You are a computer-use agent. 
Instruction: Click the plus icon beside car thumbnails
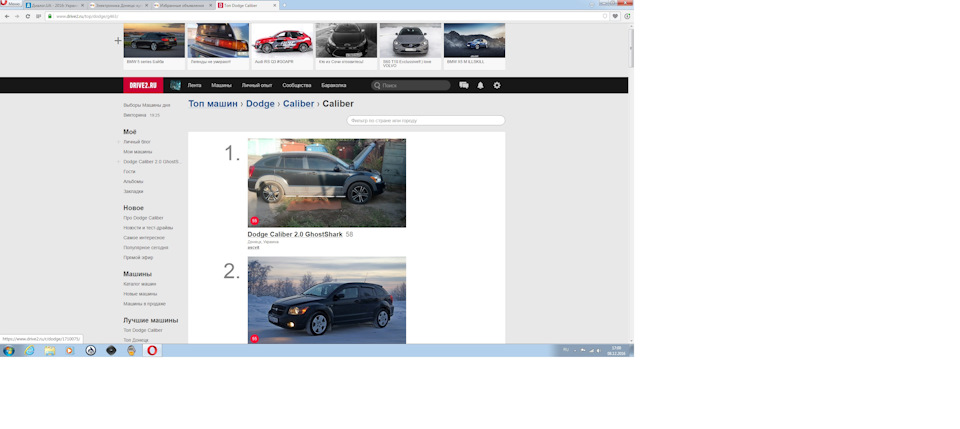118,41
